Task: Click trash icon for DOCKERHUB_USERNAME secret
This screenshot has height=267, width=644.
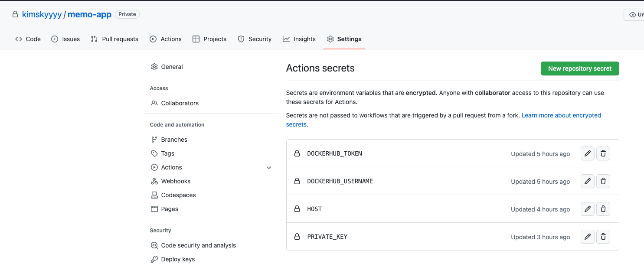Action: pyautogui.click(x=603, y=181)
